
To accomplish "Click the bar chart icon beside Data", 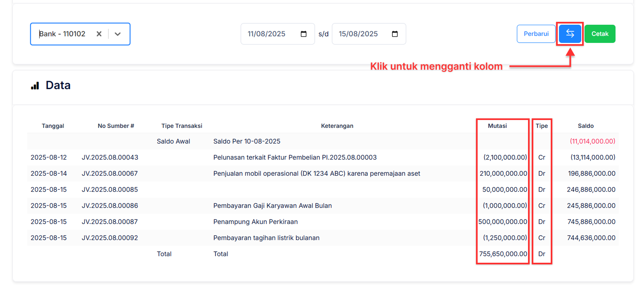I will coord(35,85).
